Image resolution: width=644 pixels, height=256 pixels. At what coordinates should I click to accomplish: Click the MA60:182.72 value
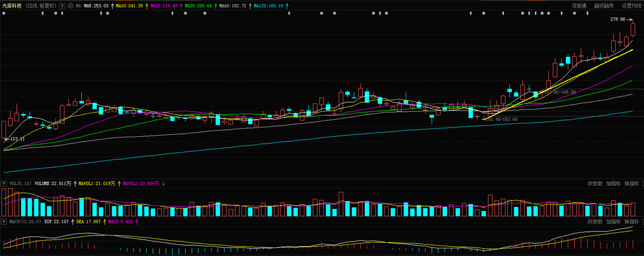pos(233,6)
